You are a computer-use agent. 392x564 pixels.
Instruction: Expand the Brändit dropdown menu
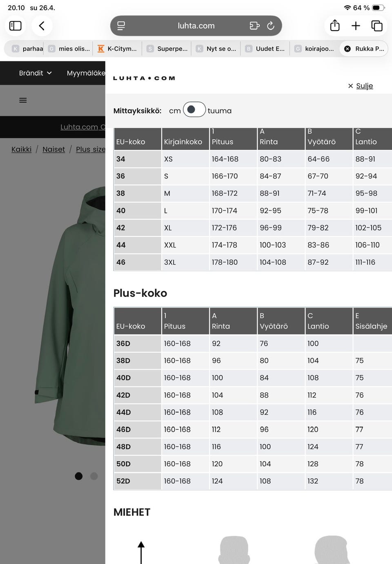tap(35, 73)
